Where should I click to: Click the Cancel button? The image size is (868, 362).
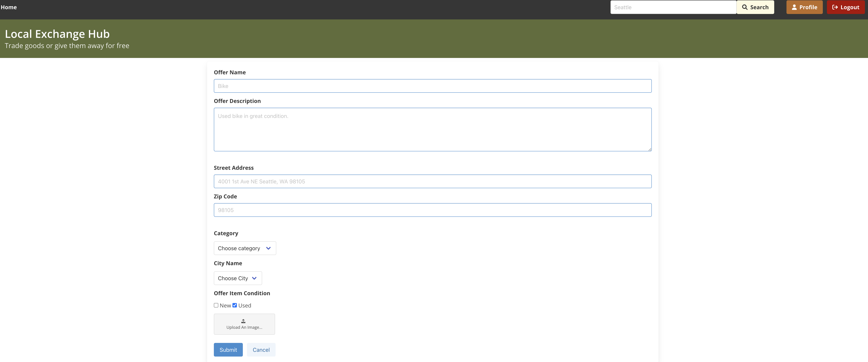[261, 349]
